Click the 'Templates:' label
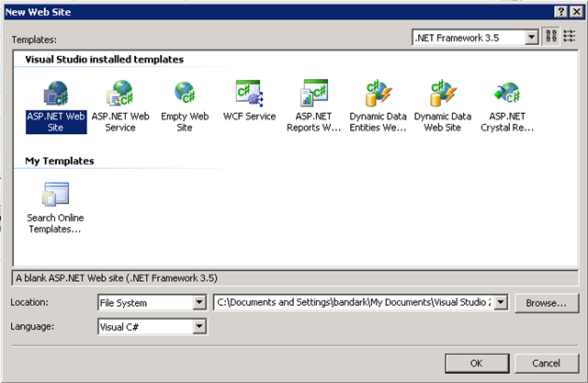The width and height of the screenshot is (588, 383). [34, 39]
